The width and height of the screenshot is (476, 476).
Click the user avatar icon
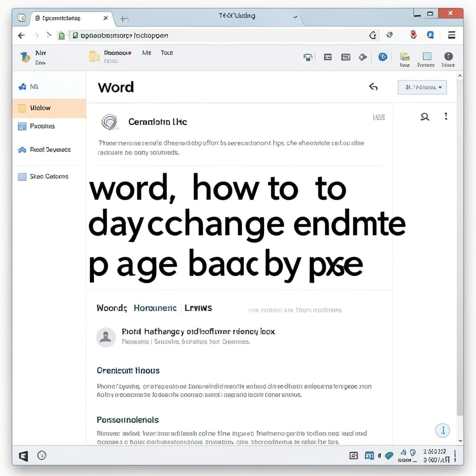106,337
